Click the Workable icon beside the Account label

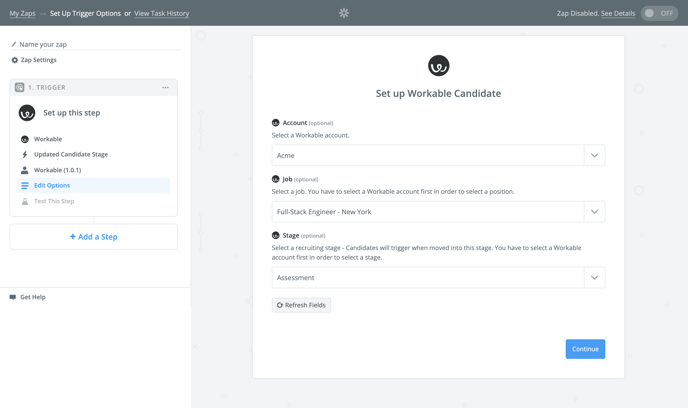click(x=276, y=123)
